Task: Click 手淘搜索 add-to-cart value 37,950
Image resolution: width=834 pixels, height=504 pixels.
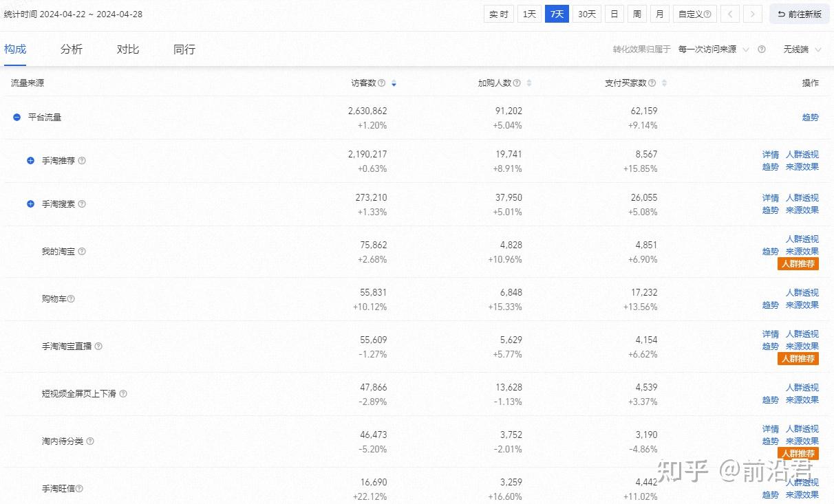Action: coord(509,198)
